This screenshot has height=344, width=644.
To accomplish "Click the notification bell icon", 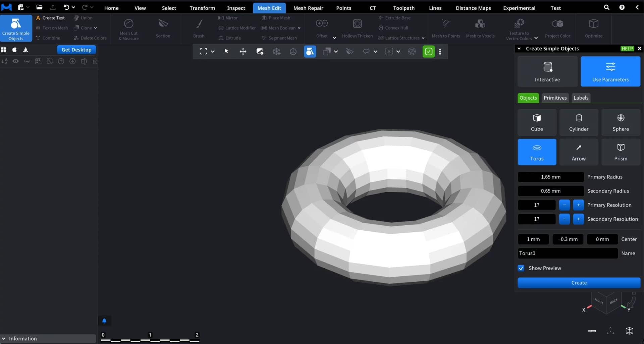I will click(x=104, y=321).
